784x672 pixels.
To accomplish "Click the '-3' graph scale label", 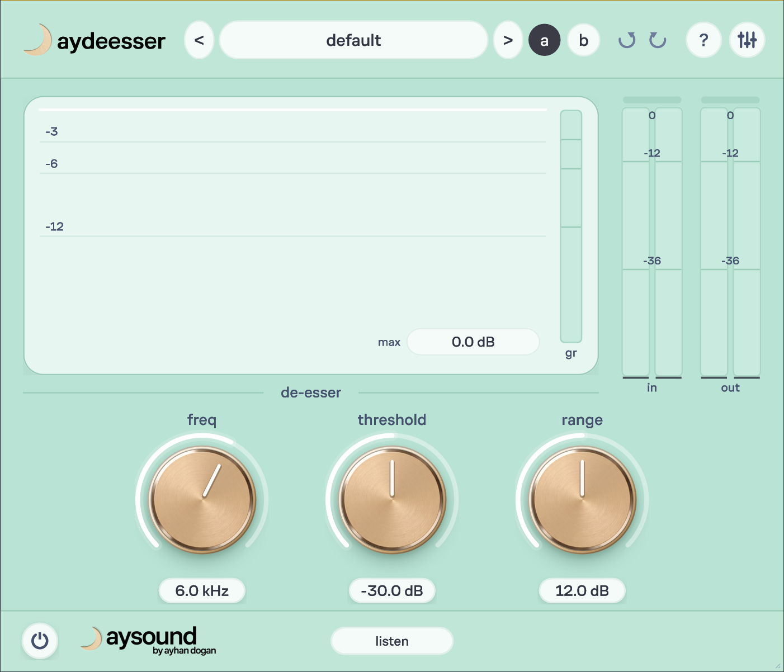I will (51, 131).
